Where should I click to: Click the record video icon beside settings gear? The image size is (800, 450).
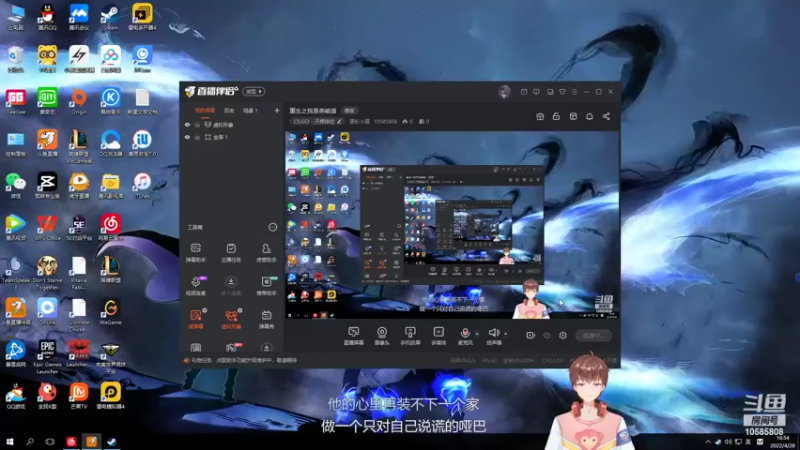tap(531, 335)
